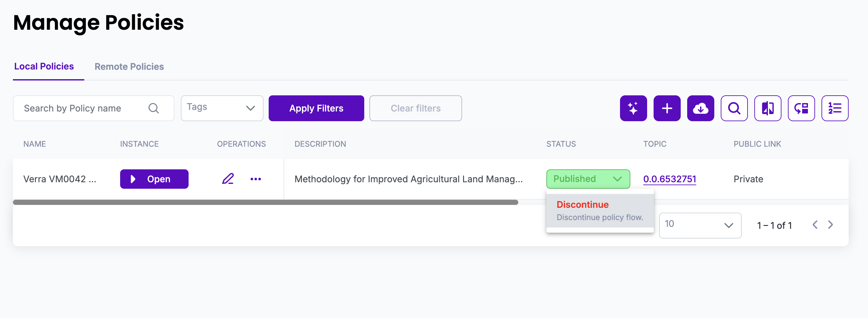The image size is (868, 318).
Task: Click the cloud download import icon
Action: point(700,108)
